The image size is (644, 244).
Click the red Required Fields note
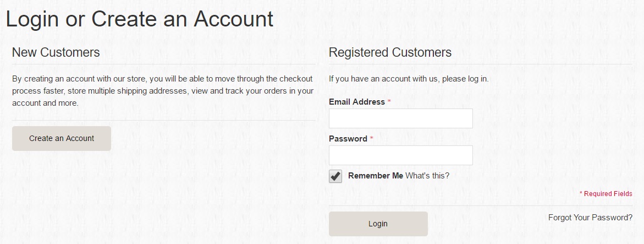point(606,193)
